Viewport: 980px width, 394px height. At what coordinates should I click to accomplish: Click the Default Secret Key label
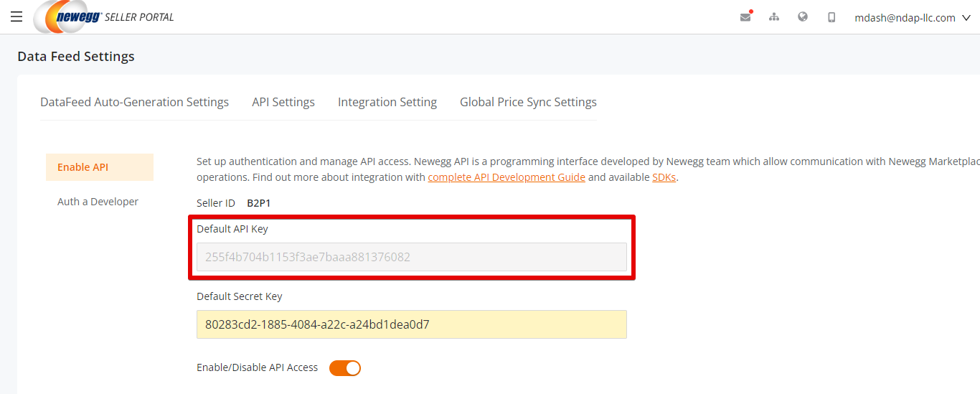point(240,296)
